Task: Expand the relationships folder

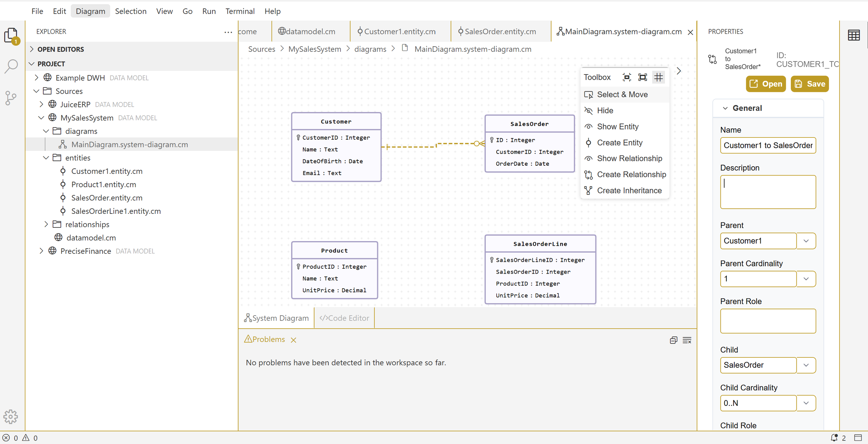Action: [46, 224]
